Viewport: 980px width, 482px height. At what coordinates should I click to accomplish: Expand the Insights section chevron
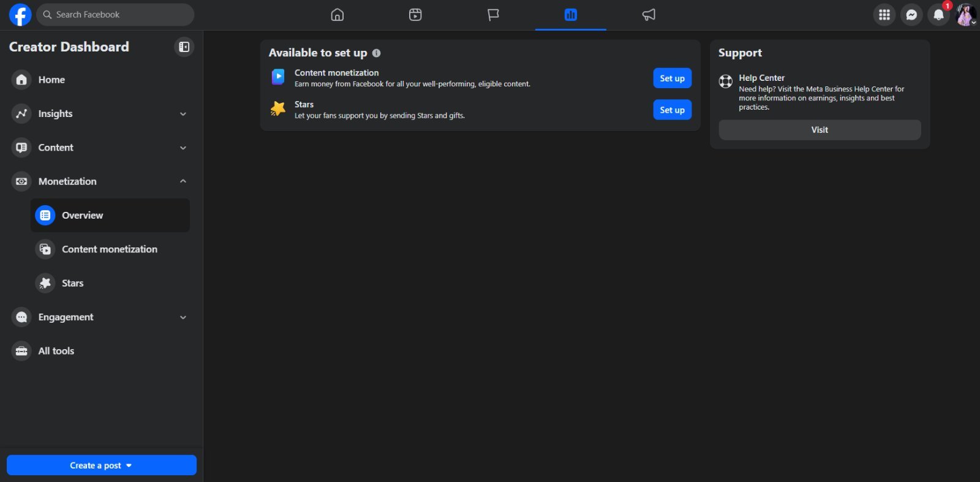pos(183,114)
